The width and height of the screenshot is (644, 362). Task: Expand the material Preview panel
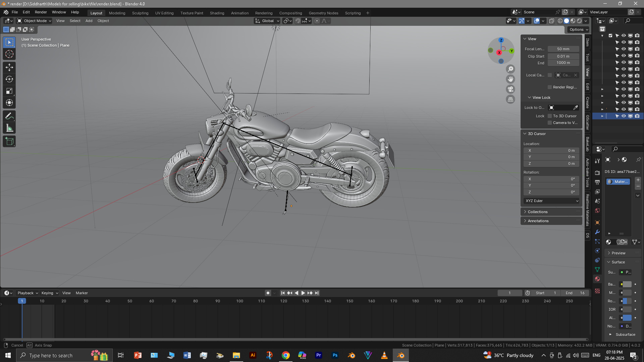click(x=623, y=253)
